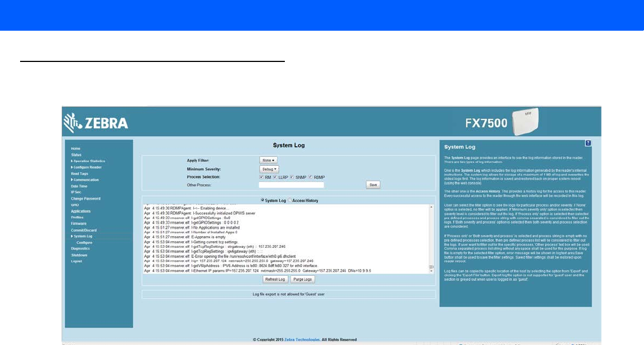Expand Operation Statistics in sidebar
The width and height of the screenshot is (644, 345).
tap(88, 161)
